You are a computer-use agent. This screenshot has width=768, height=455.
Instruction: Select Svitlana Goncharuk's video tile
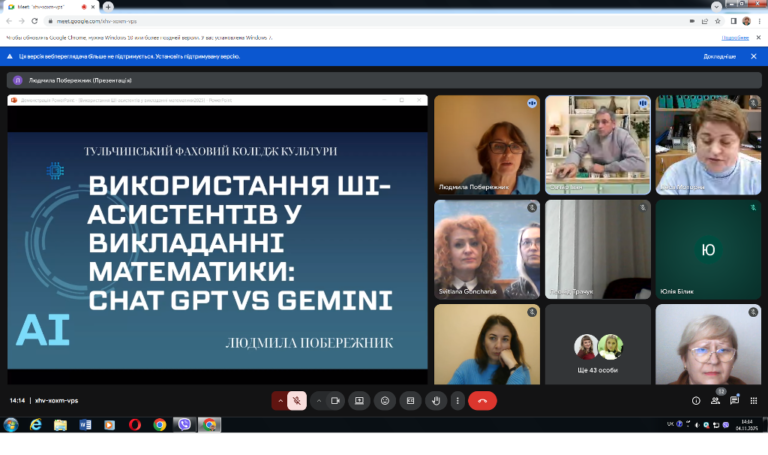(x=487, y=249)
